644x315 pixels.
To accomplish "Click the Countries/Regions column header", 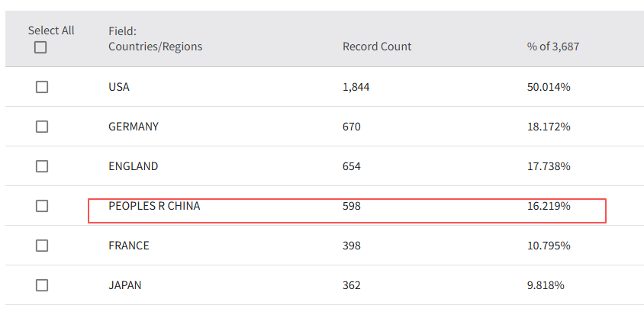I will pos(155,47).
